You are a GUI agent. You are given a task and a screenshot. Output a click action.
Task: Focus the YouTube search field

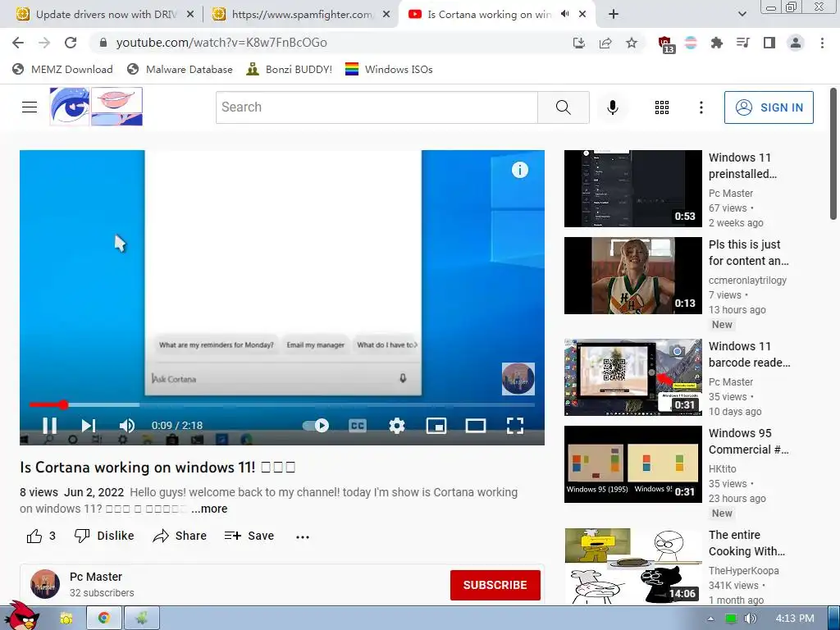coord(377,107)
